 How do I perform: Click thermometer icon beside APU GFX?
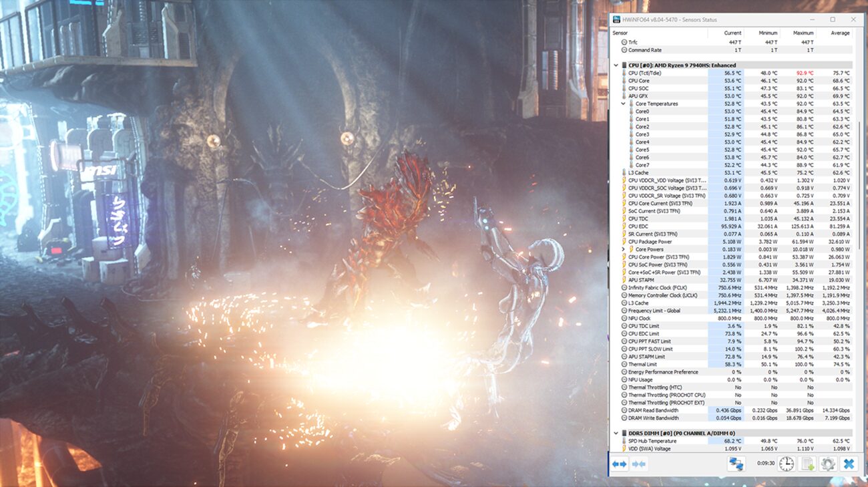point(624,96)
